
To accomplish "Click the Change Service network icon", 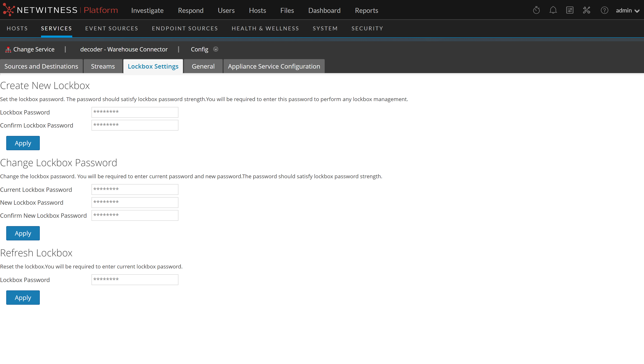I will click(x=8, y=50).
